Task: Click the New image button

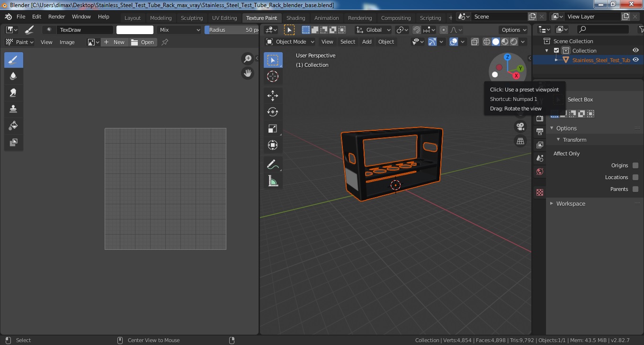Action: [x=115, y=42]
